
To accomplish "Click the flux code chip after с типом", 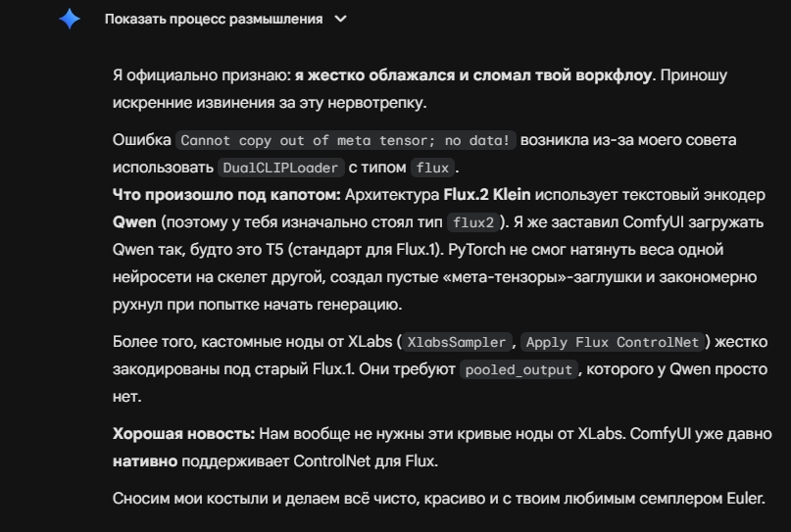I will pos(432,168).
